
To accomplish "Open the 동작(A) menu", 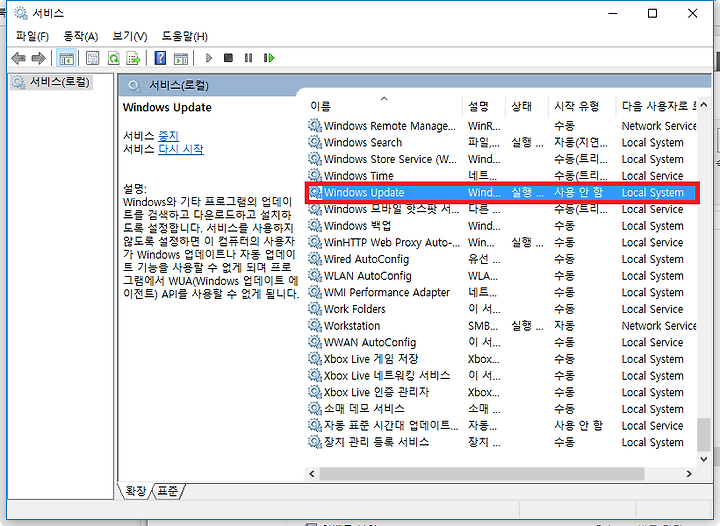I will (80, 36).
